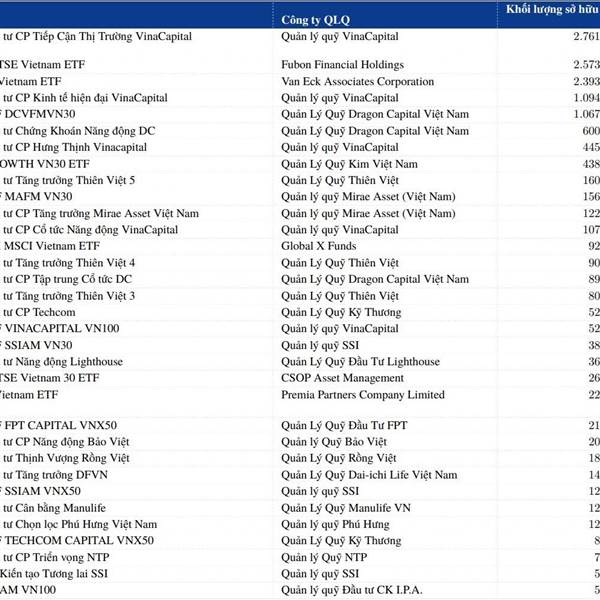This screenshot has height=600, width=600.
Task: Select cell 'CSOP Asset Management'
Action: click(342, 378)
